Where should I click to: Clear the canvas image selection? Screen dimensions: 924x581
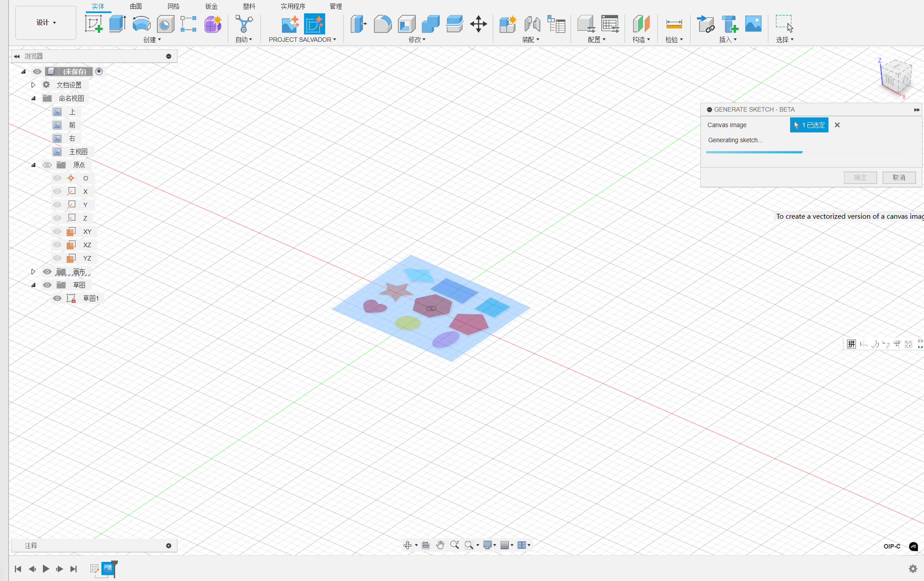click(x=837, y=125)
